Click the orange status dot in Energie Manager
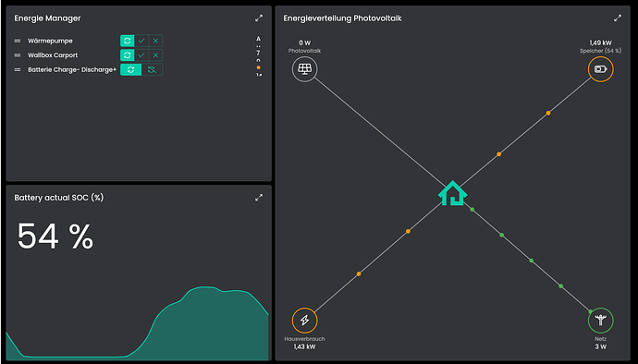Image resolution: width=638 pixels, height=364 pixels. 258,67
